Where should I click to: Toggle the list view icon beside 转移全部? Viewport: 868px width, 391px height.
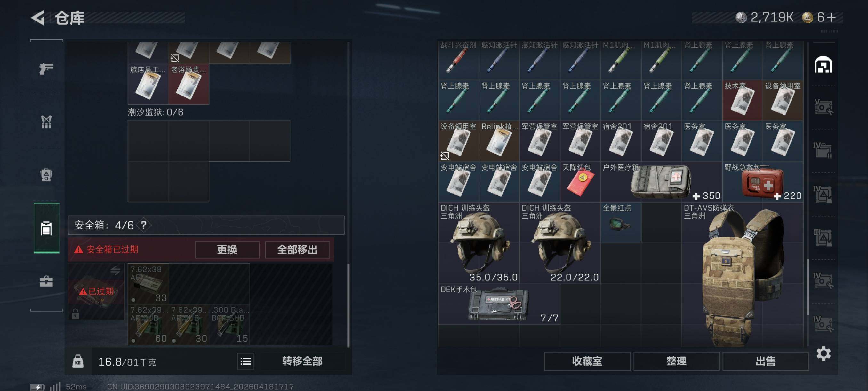245,361
